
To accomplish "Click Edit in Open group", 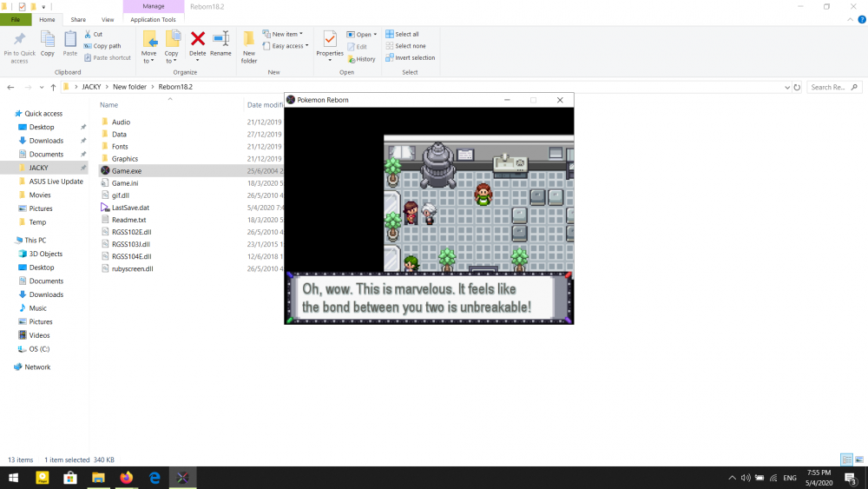I will coord(357,47).
